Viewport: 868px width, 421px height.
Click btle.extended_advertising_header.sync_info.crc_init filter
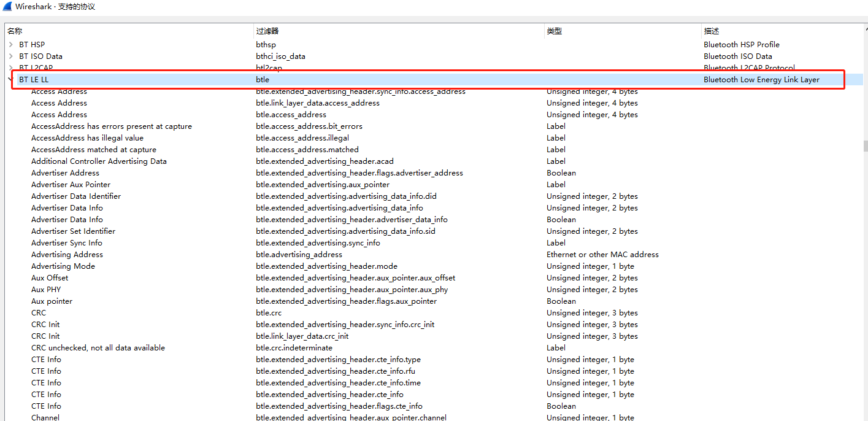pos(345,325)
